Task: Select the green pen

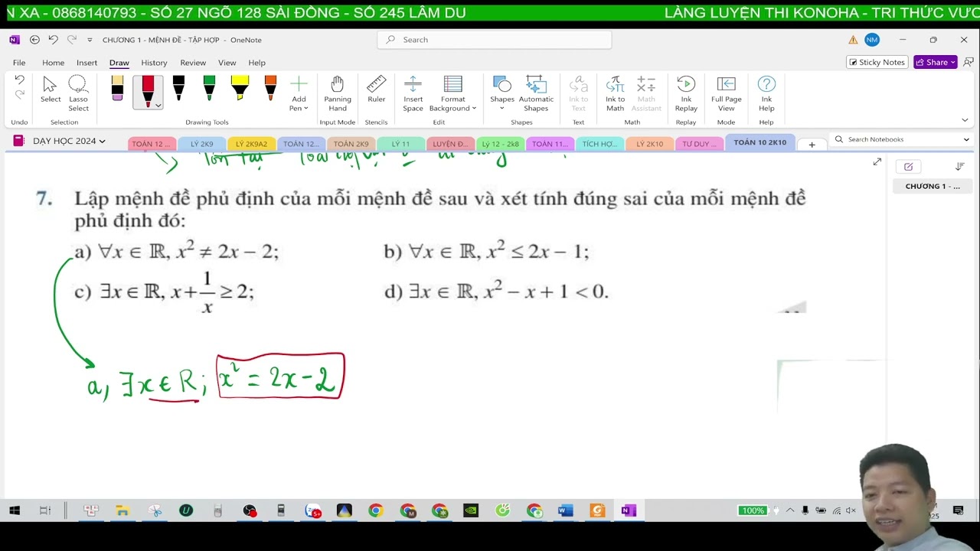Action: [209, 88]
